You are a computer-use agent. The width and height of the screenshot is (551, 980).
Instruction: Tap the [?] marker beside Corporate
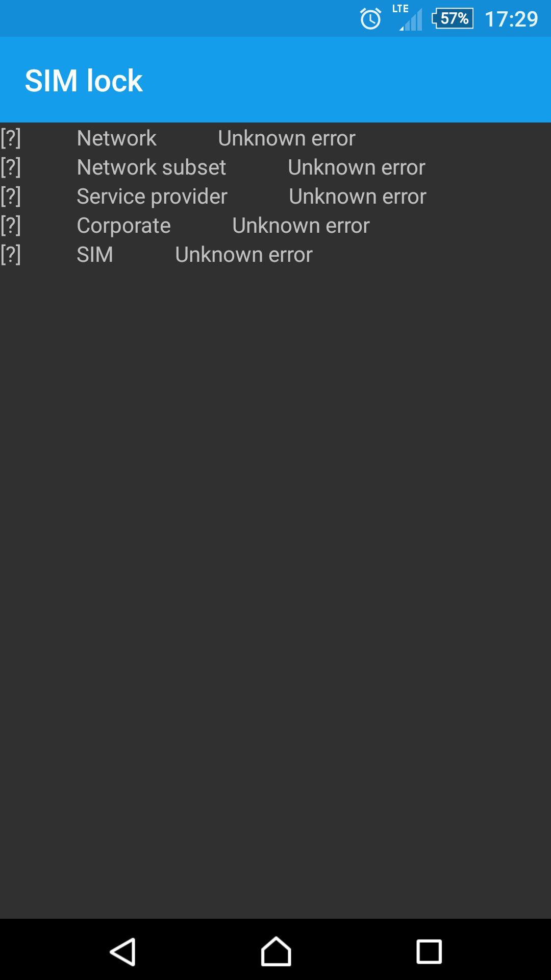pyautogui.click(x=11, y=226)
